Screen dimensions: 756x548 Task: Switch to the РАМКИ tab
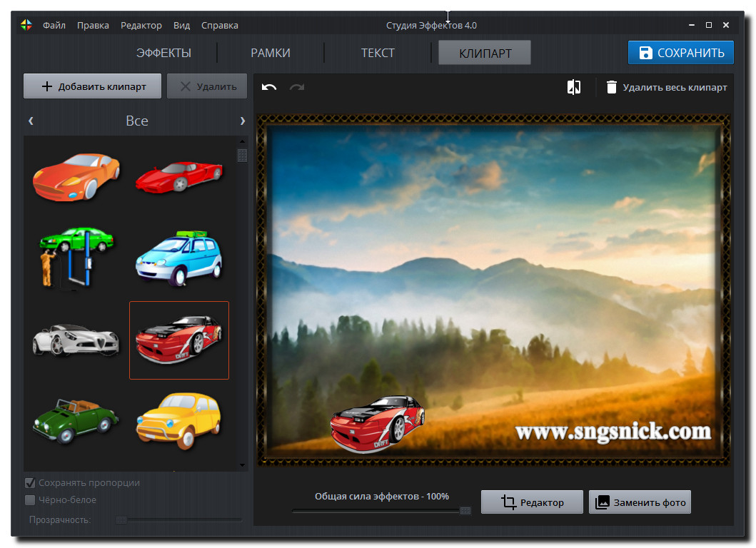(x=270, y=52)
